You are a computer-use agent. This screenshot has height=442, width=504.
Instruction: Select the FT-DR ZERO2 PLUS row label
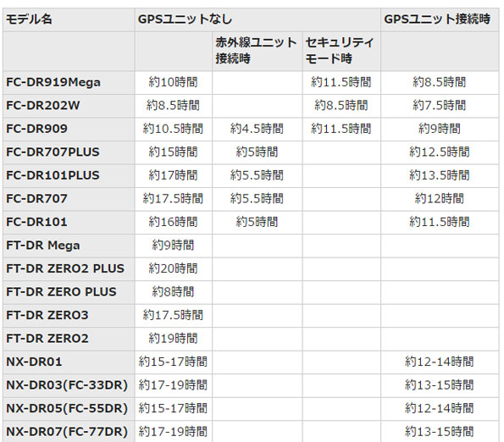(65, 268)
